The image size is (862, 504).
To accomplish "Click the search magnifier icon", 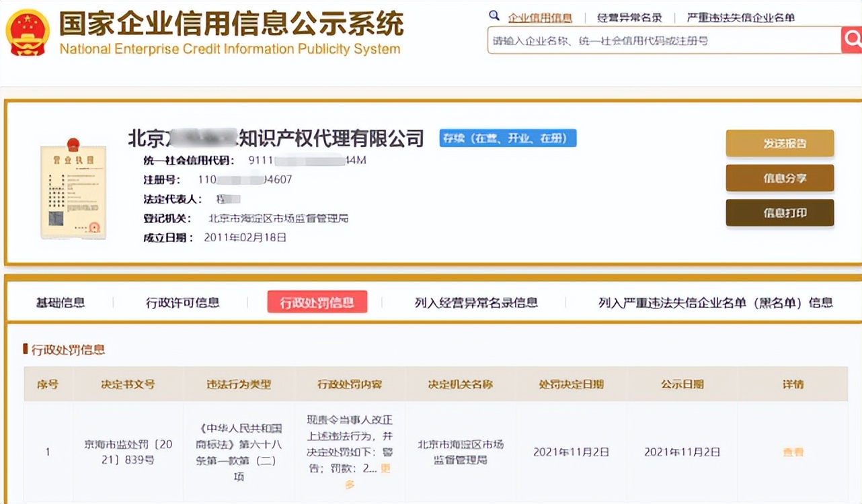I will coord(853,40).
